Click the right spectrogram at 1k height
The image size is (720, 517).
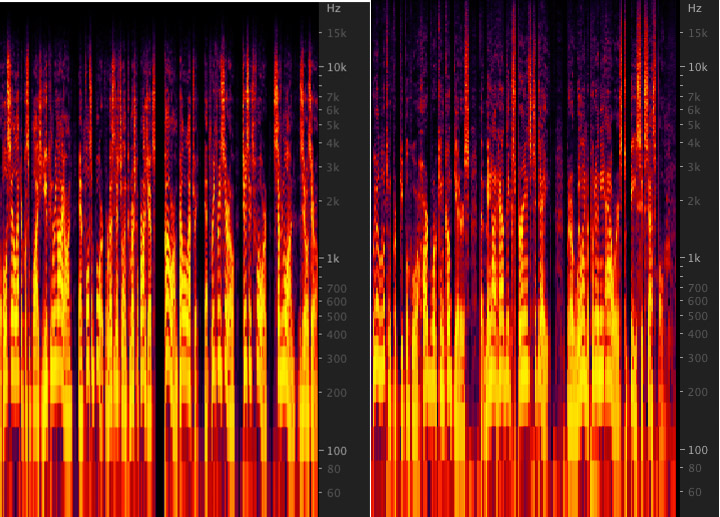click(520, 258)
